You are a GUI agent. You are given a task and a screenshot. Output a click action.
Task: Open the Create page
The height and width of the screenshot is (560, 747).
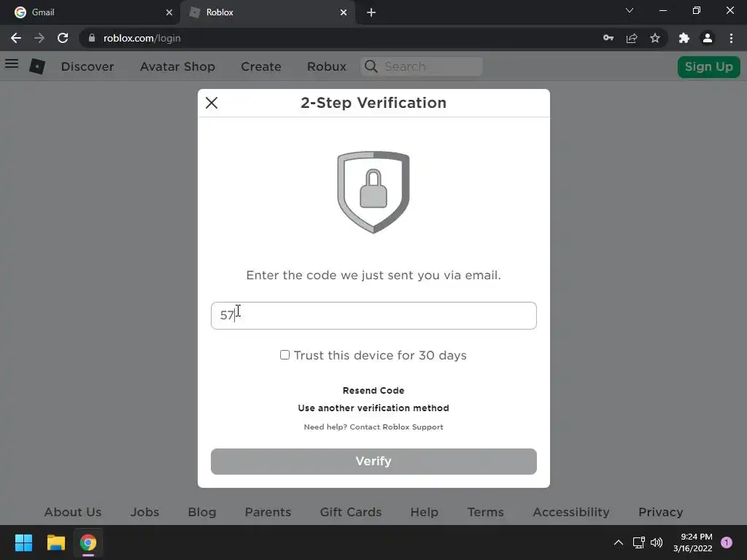pos(261,66)
